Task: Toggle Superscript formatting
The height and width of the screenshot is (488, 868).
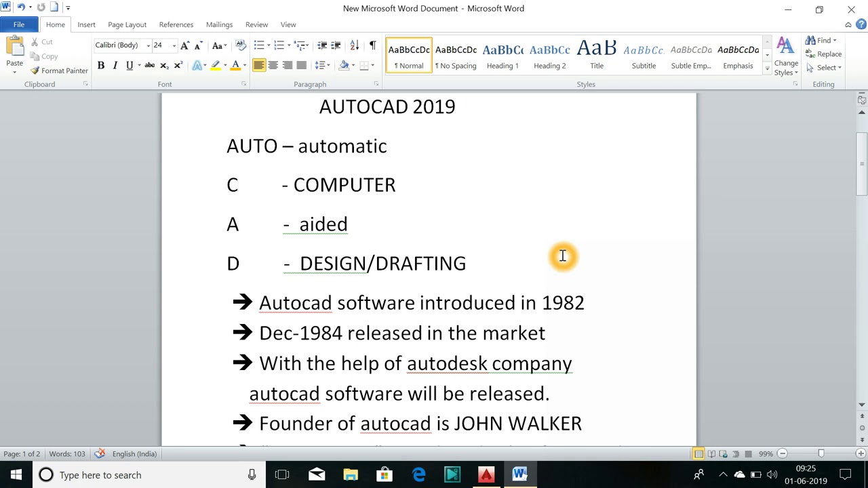Action: pyautogui.click(x=178, y=65)
